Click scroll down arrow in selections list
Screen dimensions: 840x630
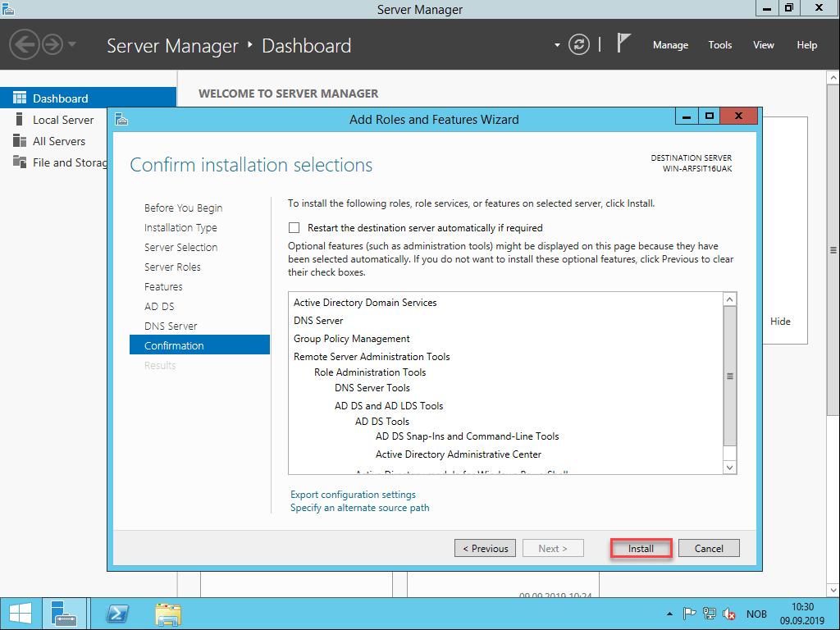point(729,467)
